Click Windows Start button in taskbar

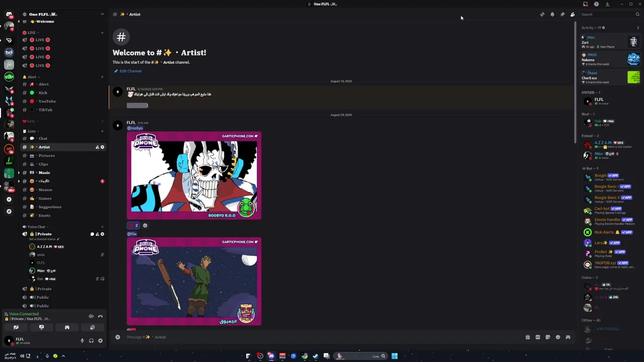[x=394, y=356]
